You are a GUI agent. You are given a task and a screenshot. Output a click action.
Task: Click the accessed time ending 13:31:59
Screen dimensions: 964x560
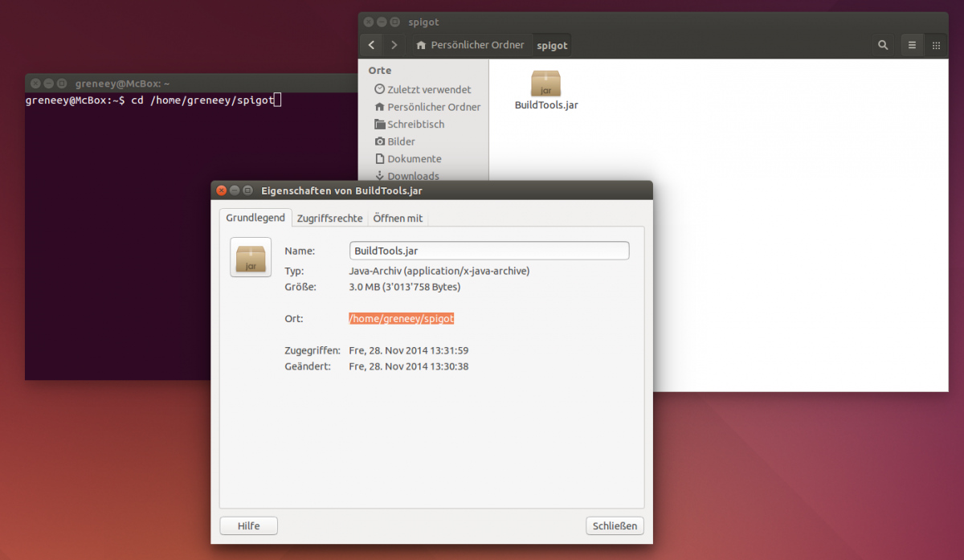coord(409,350)
